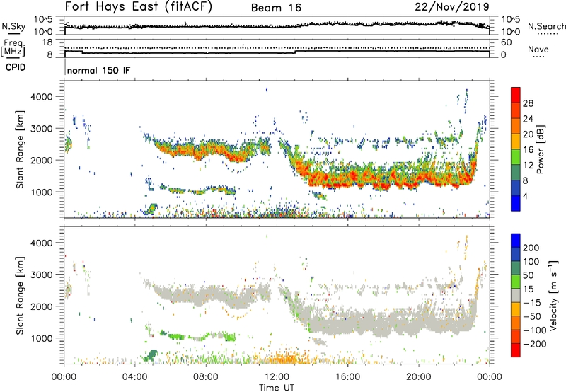Click the power panel 'Slant Range [km]' label

[x=20, y=149]
